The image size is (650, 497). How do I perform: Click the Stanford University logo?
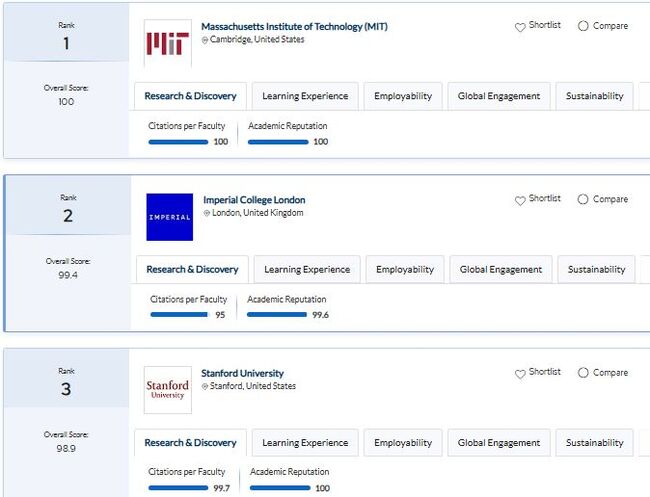tap(167, 389)
